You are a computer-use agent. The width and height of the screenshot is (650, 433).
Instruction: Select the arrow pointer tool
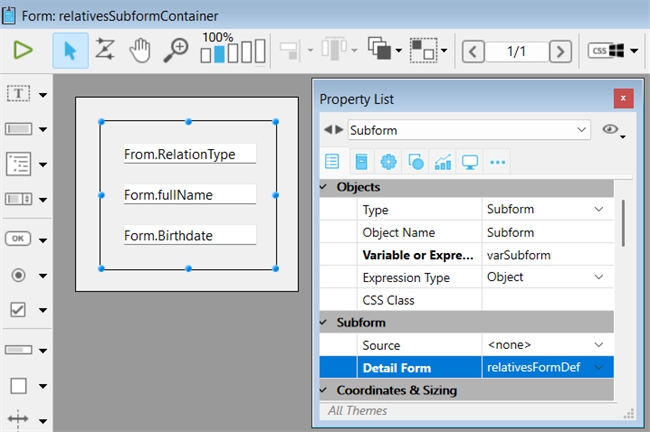[x=70, y=50]
